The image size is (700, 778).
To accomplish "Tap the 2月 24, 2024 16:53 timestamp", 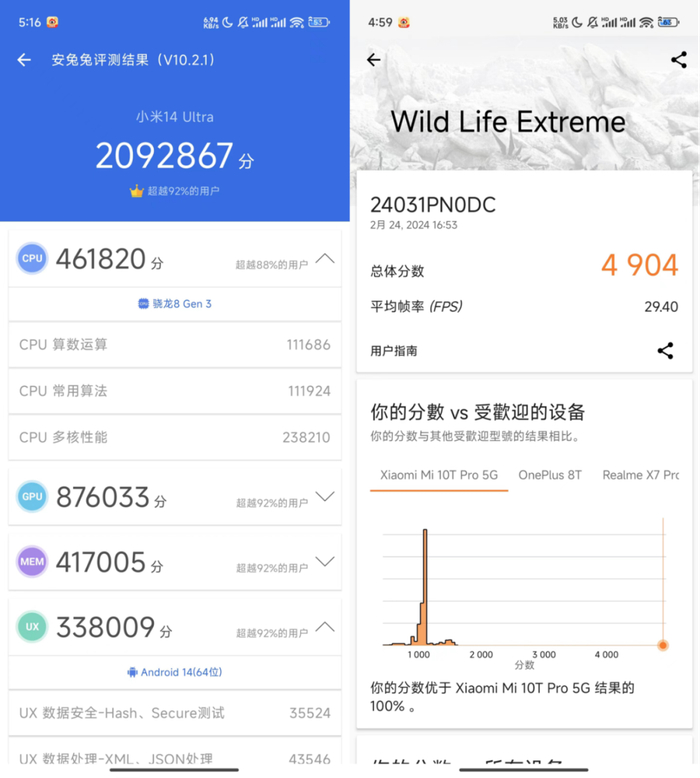I will [x=414, y=225].
